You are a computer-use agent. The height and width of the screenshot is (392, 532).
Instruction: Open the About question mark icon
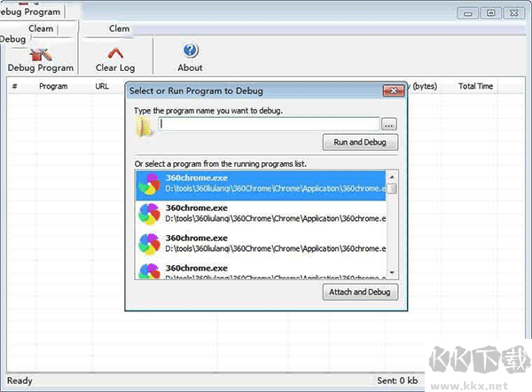point(191,51)
